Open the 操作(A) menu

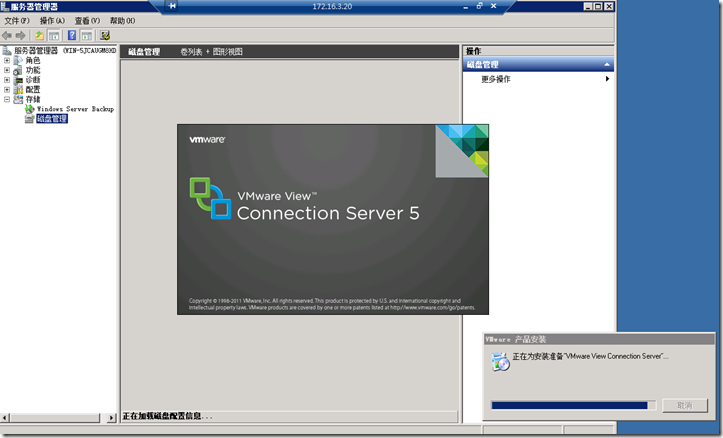(x=52, y=21)
